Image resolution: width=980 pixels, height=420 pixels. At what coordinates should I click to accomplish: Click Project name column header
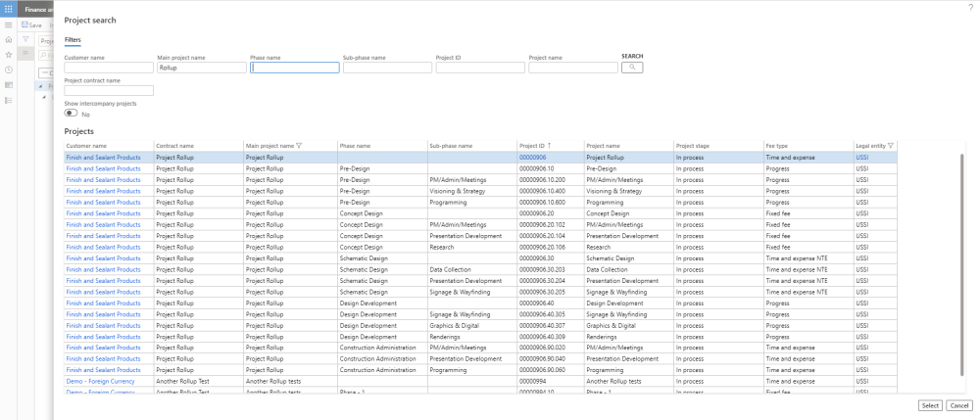[x=603, y=146]
